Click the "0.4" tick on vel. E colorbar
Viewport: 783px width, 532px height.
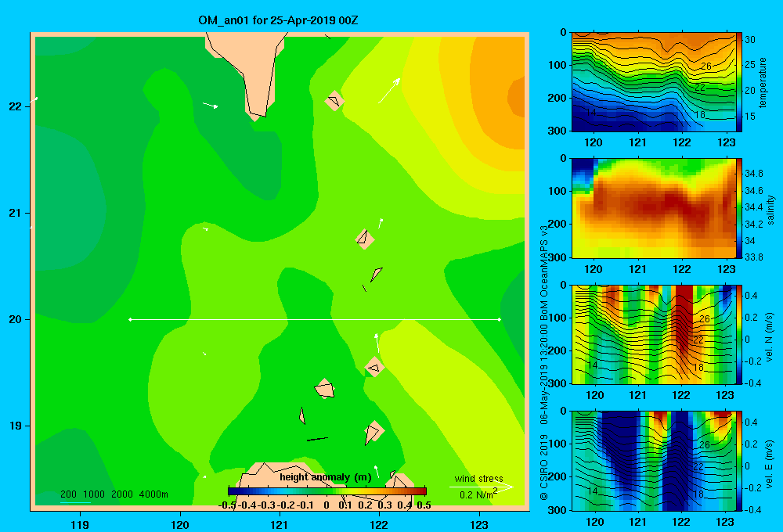[x=751, y=422]
